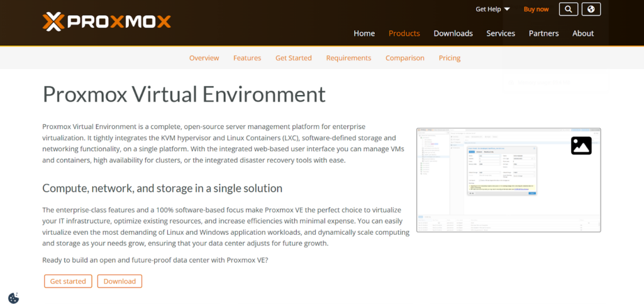Open the Services menu item
Viewport: 644px width, 304px height.
(x=501, y=33)
